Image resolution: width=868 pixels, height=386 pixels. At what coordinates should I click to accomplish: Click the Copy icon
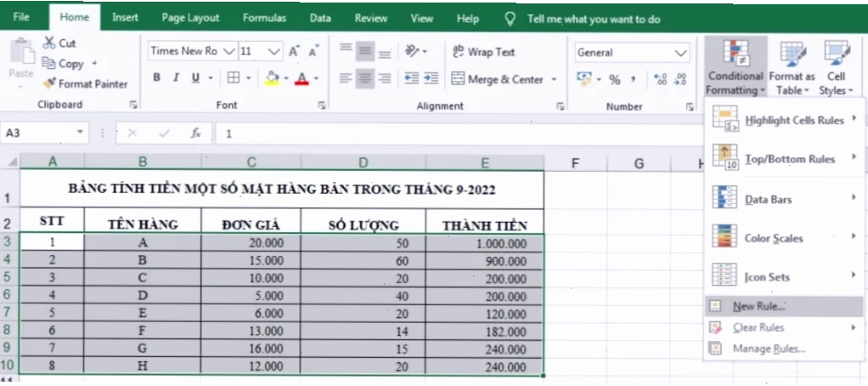coord(49,63)
